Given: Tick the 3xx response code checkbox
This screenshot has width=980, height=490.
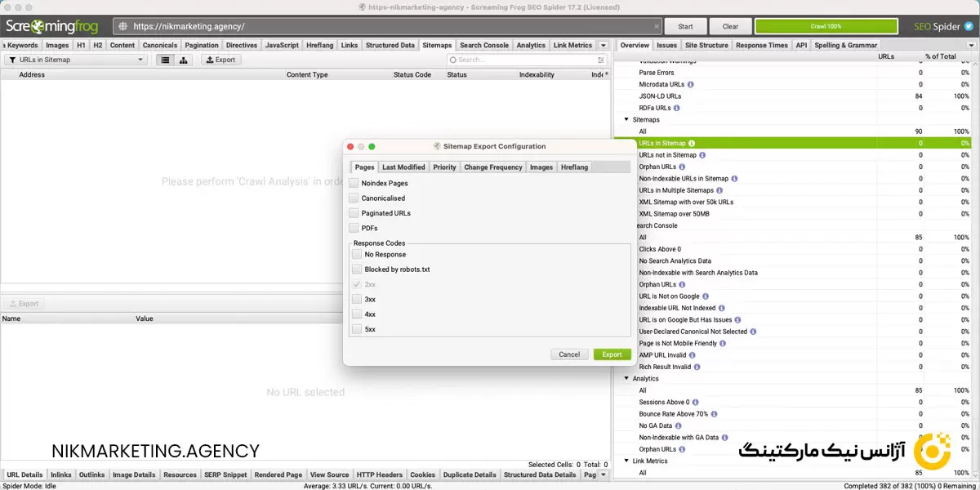Looking at the screenshot, I should tap(357, 300).
